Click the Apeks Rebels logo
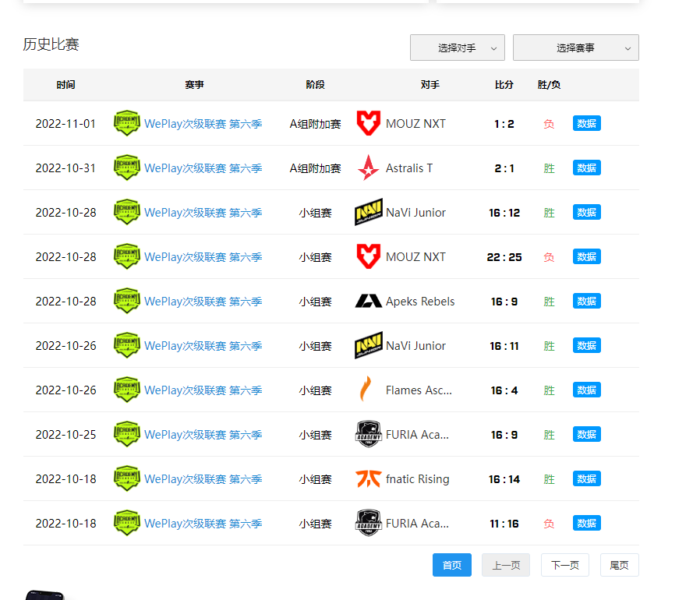Viewport: 700px width, 600px height. pos(363,301)
